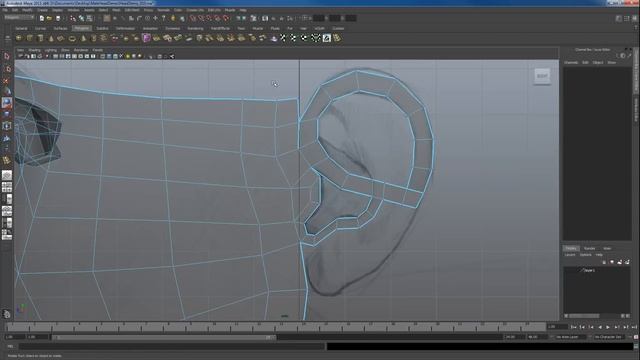The height and width of the screenshot is (360, 640).
Task: Open the Polygons menu set dropdown
Action: pos(19,18)
